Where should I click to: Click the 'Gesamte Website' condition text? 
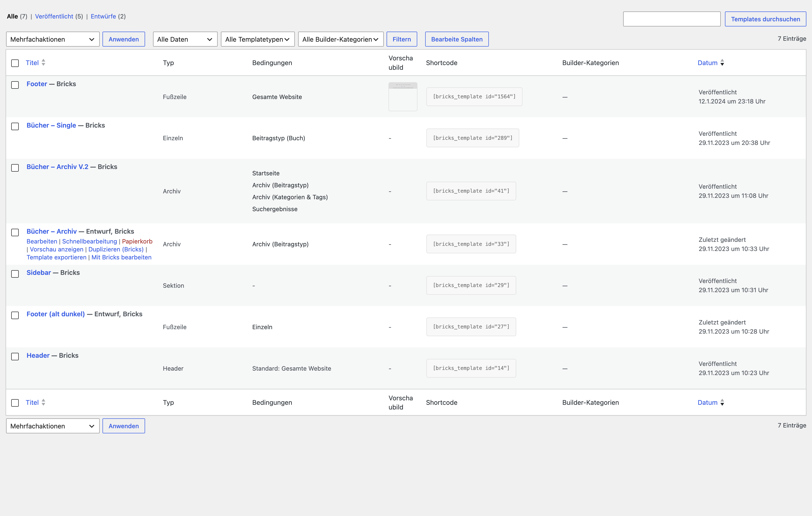[277, 97]
